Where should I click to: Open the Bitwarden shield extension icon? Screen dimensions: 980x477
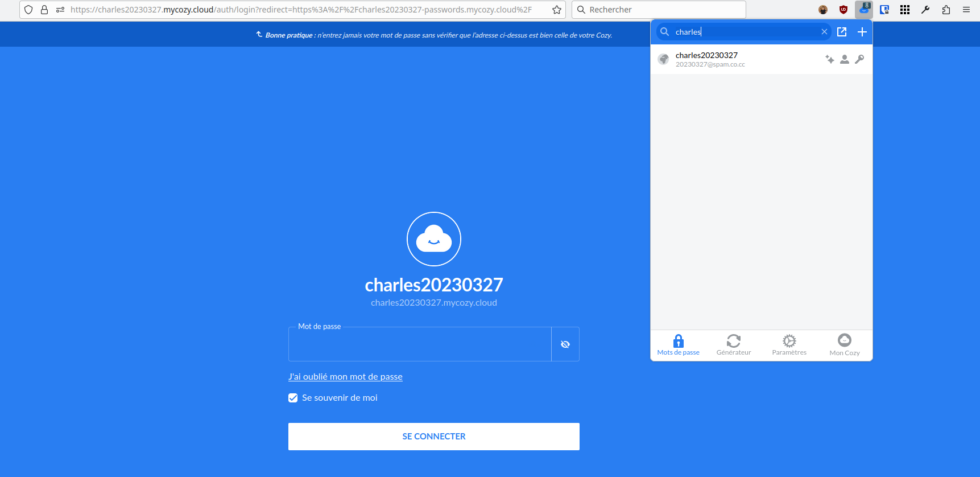click(x=884, y=10)
